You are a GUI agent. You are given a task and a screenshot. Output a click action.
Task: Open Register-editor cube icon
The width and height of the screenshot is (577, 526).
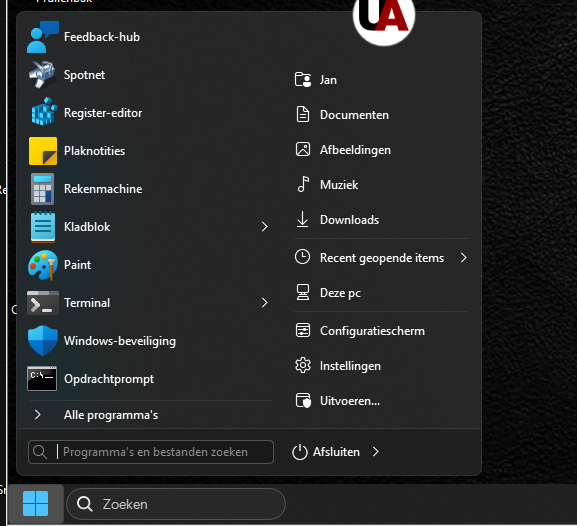click(43, 113)
